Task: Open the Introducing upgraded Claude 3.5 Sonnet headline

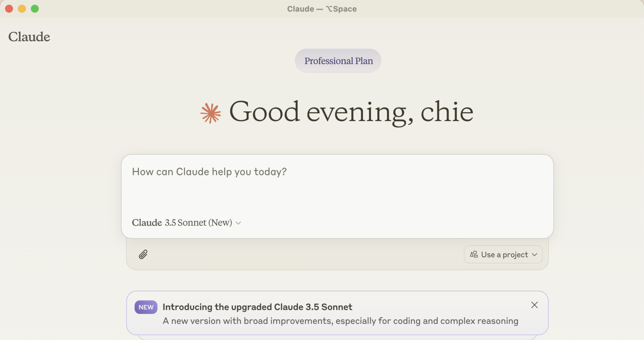Action: click(x=257, y=307)
